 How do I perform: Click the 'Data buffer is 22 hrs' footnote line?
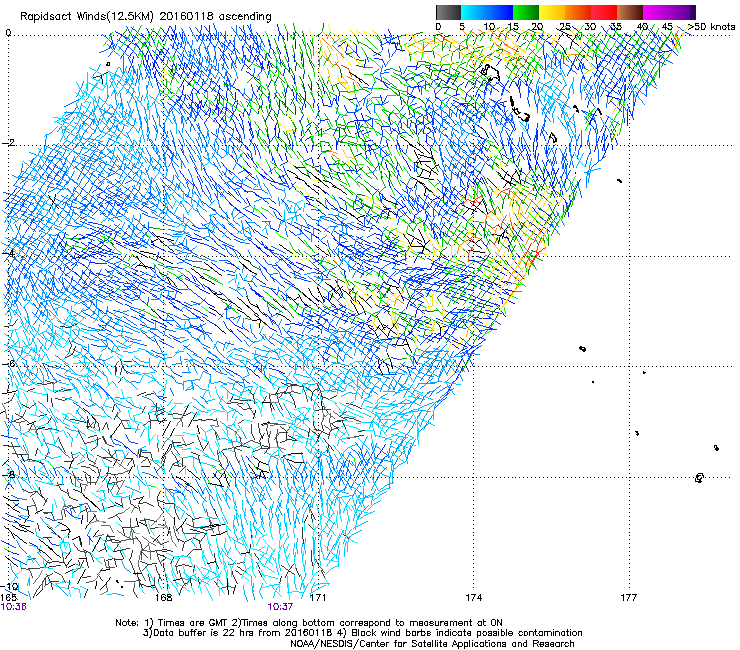coord(362,633)
